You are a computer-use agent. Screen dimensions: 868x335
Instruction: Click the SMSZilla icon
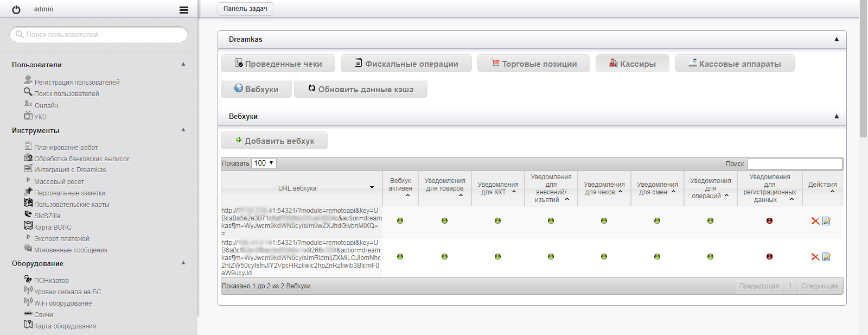click(28, 214)
